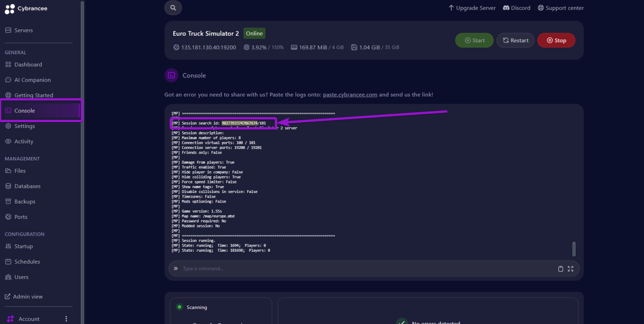Click the 'Game version: 1.55s' line
This screenshot has width=644, height=324.
[197, 211]
